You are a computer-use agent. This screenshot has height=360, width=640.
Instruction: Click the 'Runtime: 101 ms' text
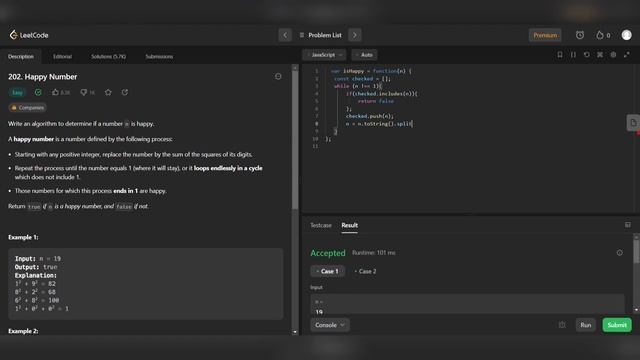pos(373,253)
